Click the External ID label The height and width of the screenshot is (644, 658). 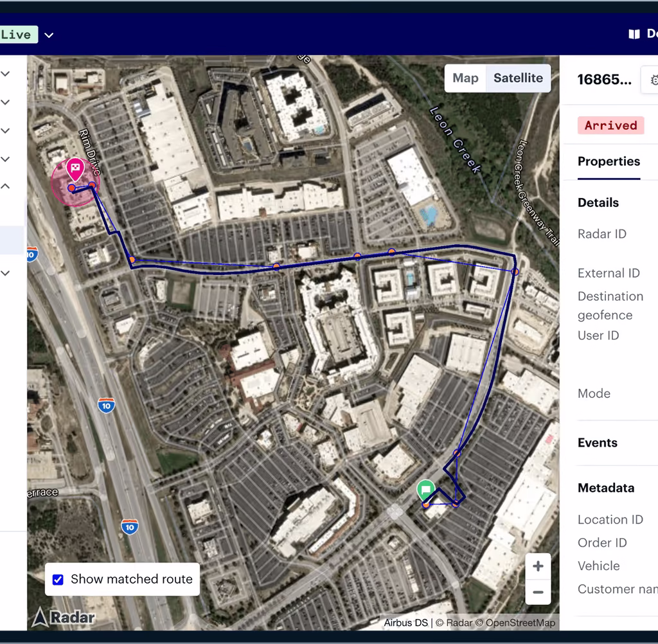[609, 273]
